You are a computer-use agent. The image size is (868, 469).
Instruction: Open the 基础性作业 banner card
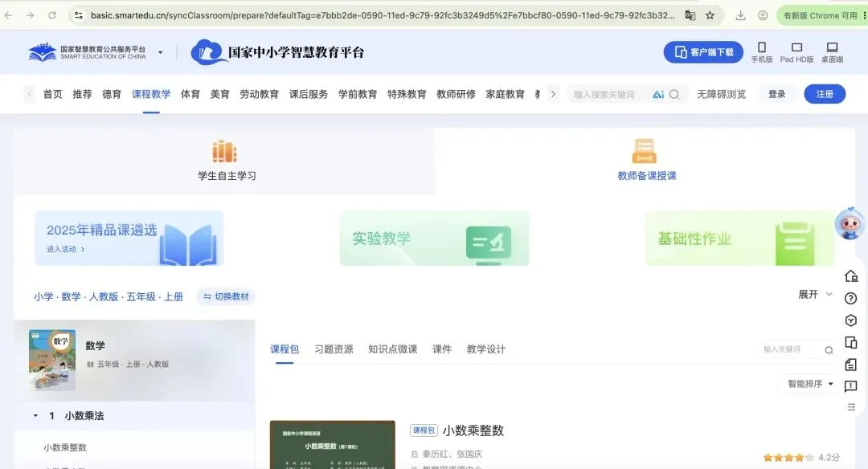point(740,238)
